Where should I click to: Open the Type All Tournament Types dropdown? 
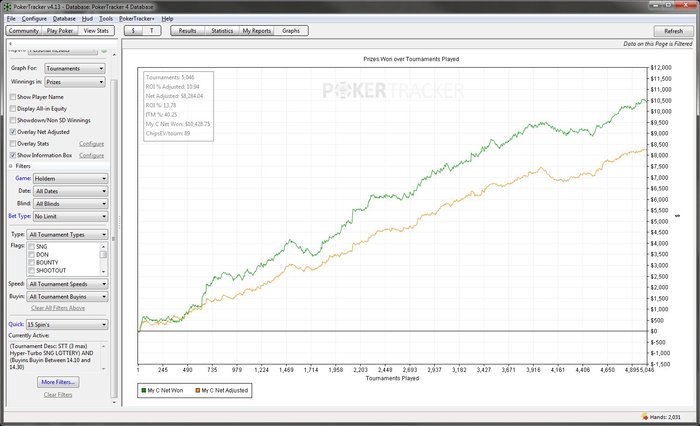coord(67,234)
